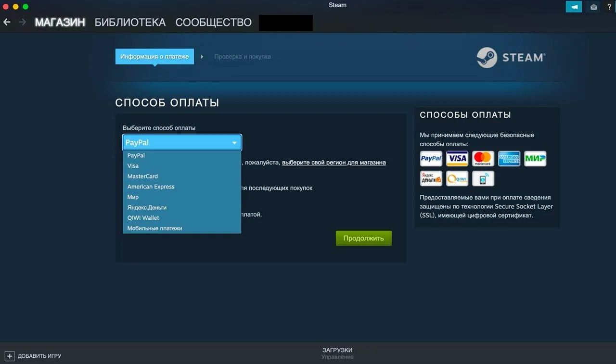This screenshot has width=616, height=364.
Task: Open the БИБЛИОТЕКА library tab
Action: pos(130,22)
